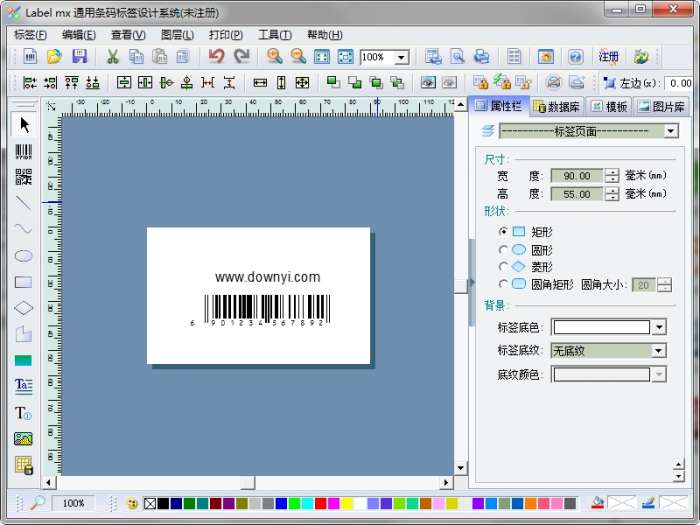Select the 菱形 shape radio button
The height and width of the screenshot is (525, 700).
point(503,267)
